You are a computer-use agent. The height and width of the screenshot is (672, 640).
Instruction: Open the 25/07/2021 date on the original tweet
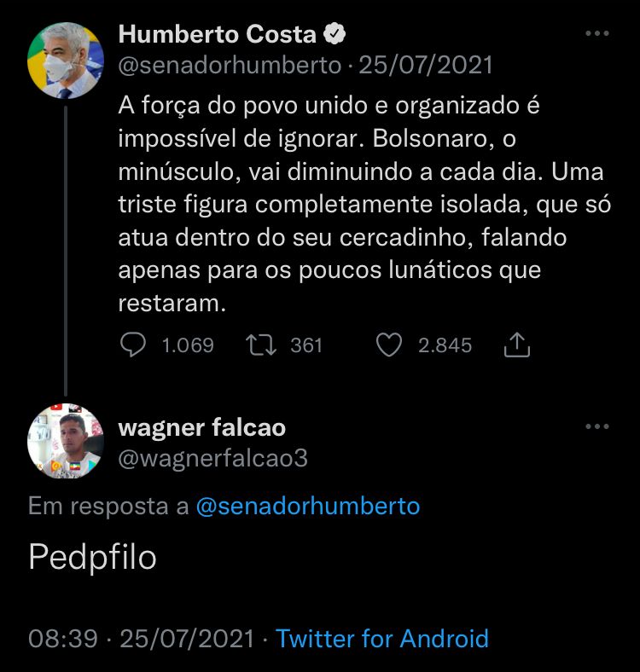point(425,67)
